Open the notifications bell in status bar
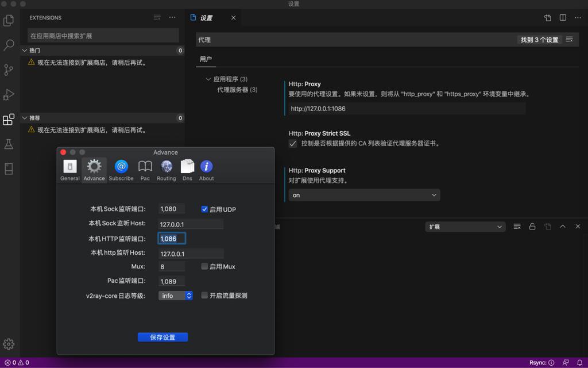Viewport: 588px width, 368px height. click(580, 363)
